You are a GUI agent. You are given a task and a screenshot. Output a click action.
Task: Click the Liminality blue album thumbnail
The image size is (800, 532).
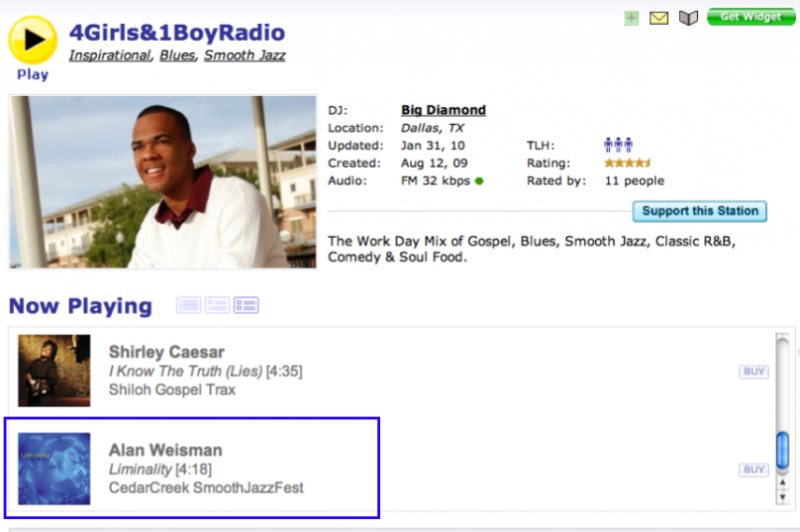(x=54, y=469)
